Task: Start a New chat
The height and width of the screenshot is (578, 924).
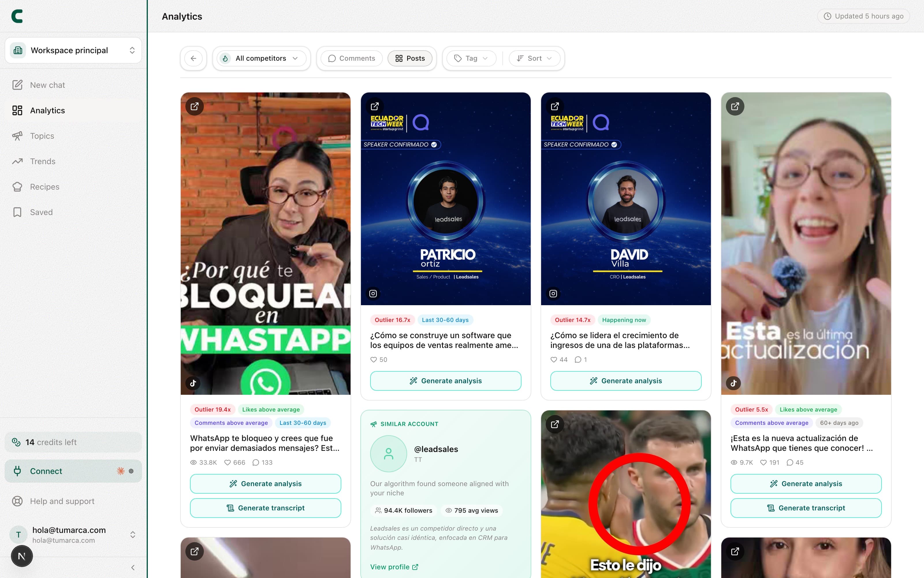Action: tap(73, 85)
